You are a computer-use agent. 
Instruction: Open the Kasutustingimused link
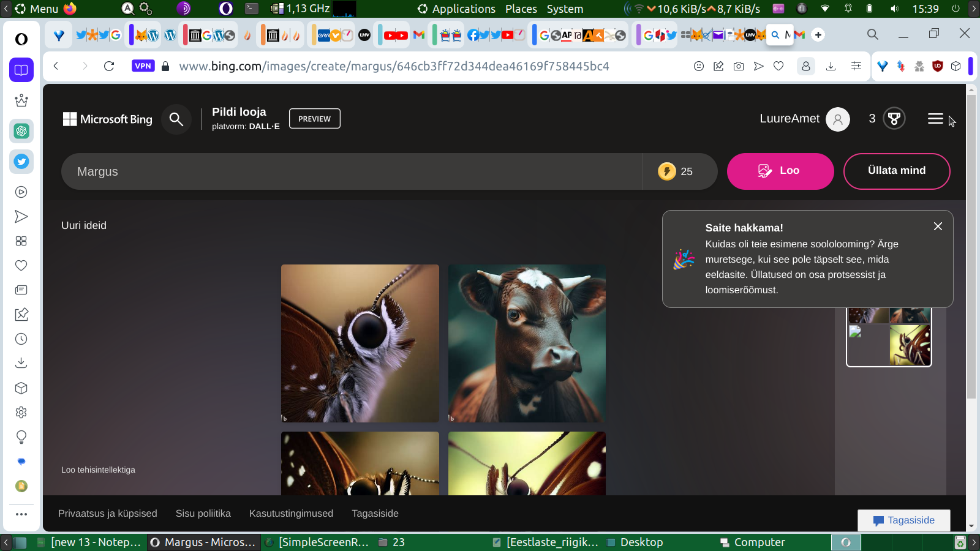[x=291, y=514]
